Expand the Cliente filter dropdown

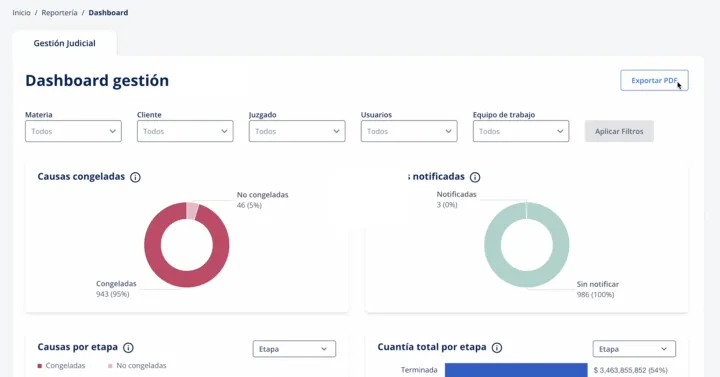tap(185, 131)
